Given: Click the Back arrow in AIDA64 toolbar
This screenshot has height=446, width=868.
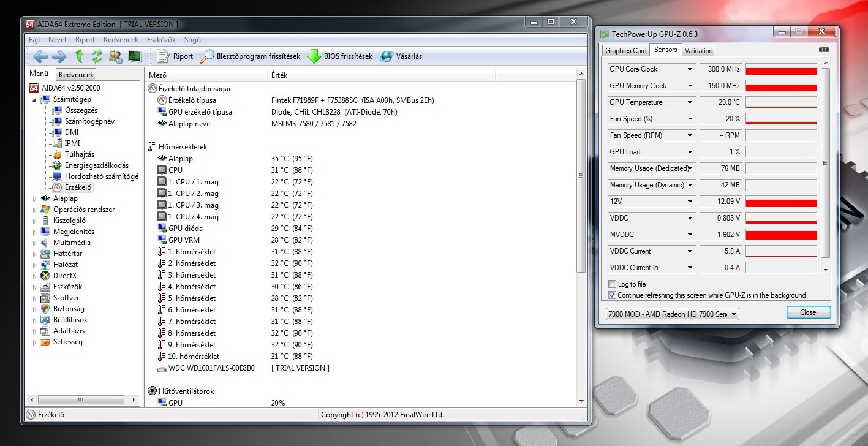Looking at the screenshot, I should pyautogui.click(x=40, y=56).
